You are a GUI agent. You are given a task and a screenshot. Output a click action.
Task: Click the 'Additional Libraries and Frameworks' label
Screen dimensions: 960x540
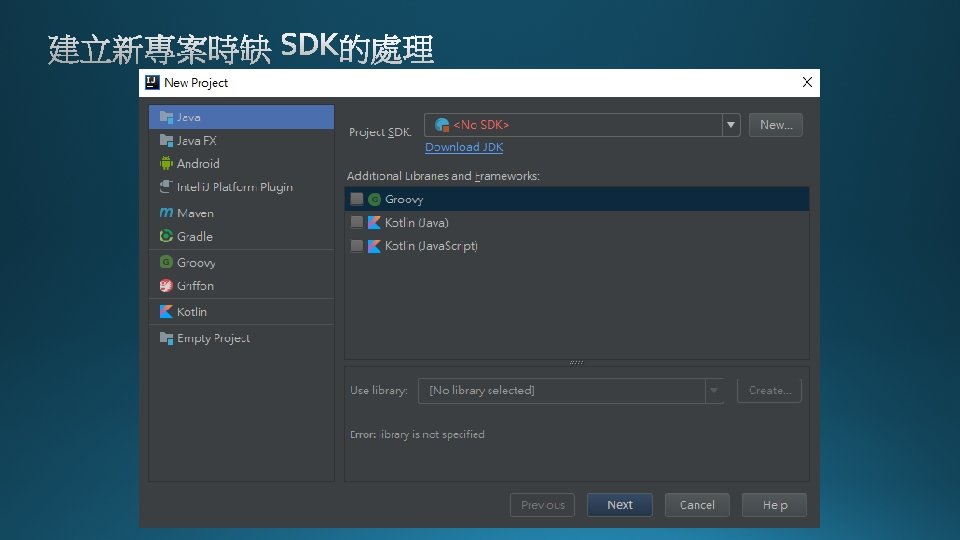443,176
